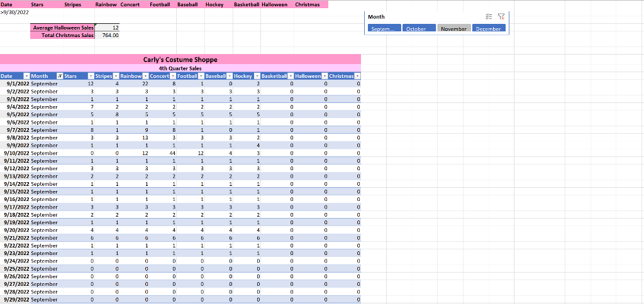This screenshot has width=644, height=304.
Task: Open the Stars column filter dropdown
Action: point(91,76)
